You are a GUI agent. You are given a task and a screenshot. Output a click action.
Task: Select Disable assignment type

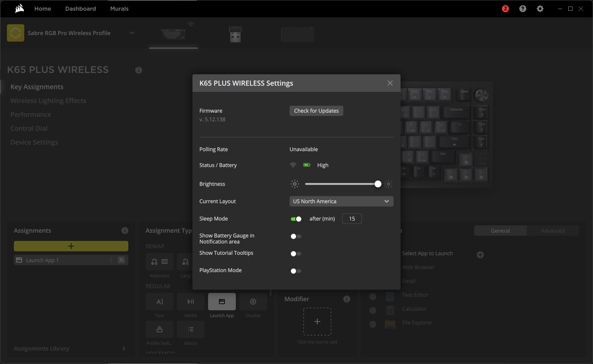click(x=253, y=302)
